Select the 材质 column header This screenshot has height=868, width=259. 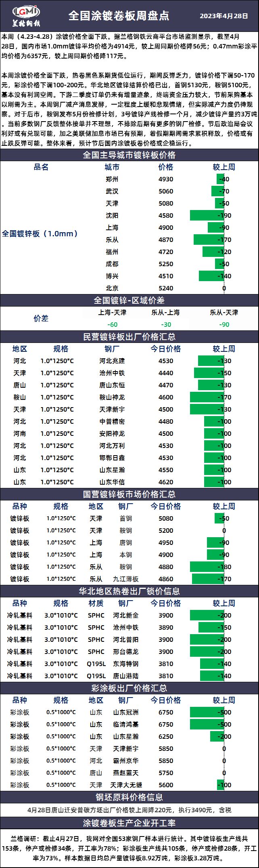tap(96, 603)
